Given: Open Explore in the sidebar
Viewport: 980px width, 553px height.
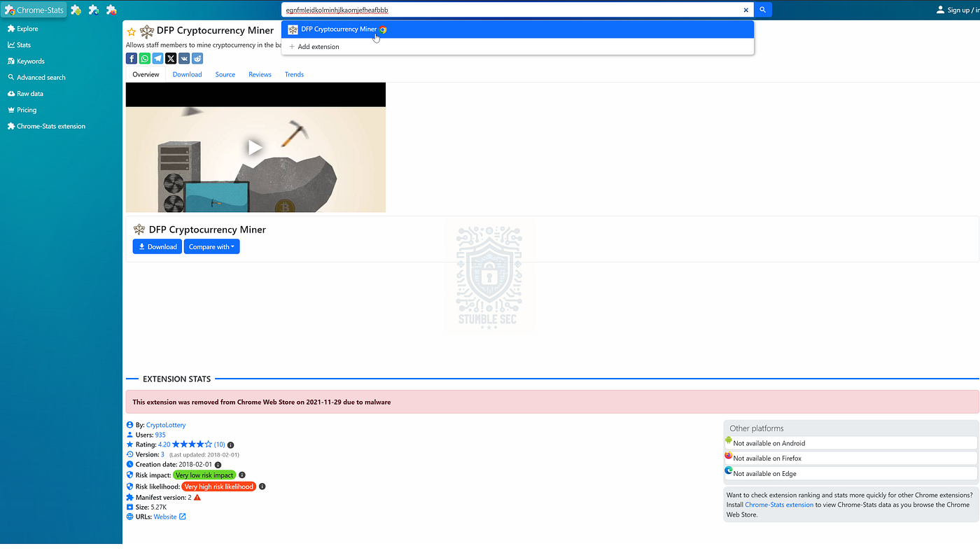Looking at the screenshot, I should [x=23, y=29].
